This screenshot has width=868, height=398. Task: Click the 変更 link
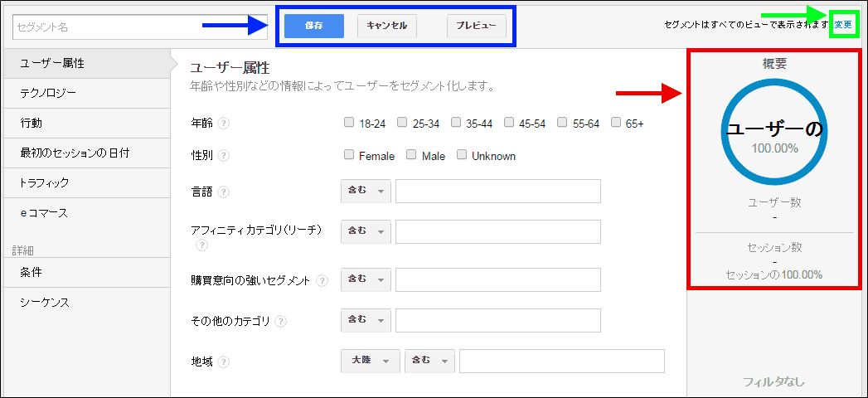(x=842, y=25)
